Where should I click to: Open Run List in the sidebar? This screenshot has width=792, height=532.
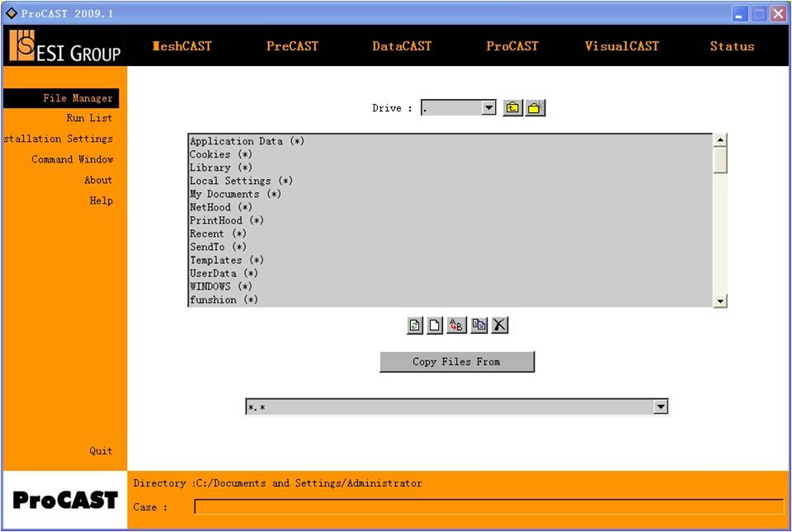(x=89, y=118)
